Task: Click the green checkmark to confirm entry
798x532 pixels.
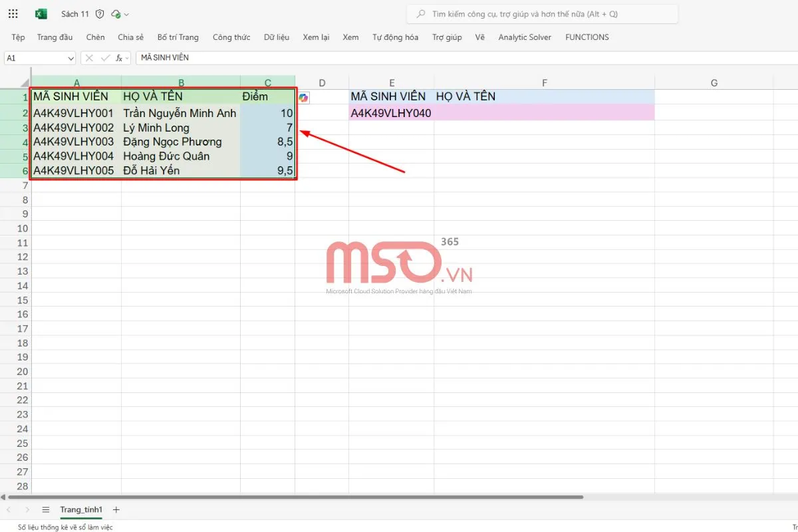Action: pyautogui.click(x=104, y=58)
